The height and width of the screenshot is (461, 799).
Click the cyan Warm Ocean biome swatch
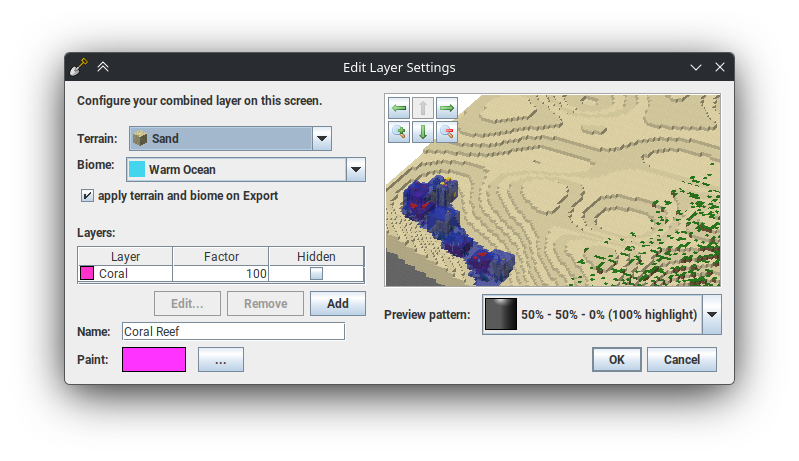pyautogui.click(x=137, y=169)
